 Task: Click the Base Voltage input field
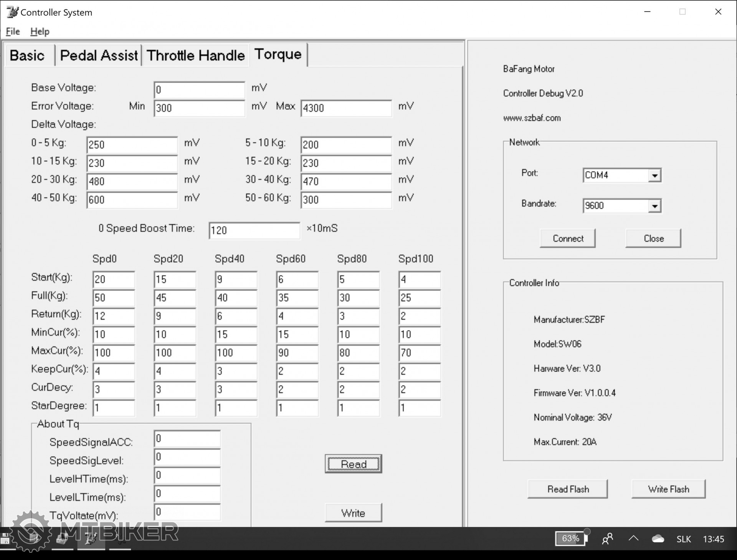click(x=199, y=90)
